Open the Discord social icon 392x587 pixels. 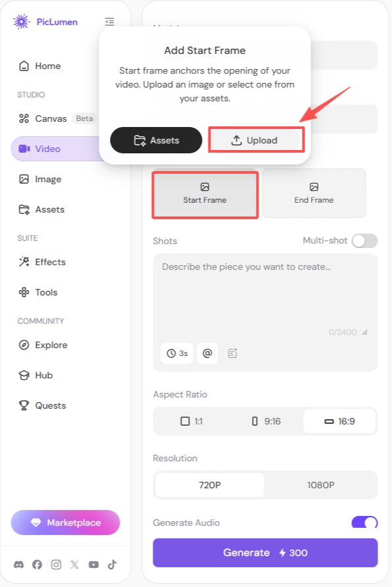tap(18, 564)
